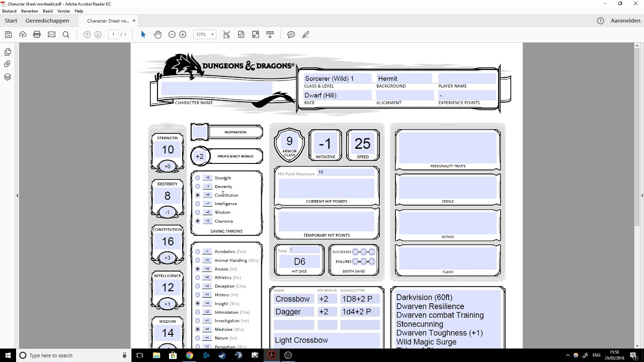Send file by email envelope icon
Viewport: 644px width, 362px height.
click(51, 34)
